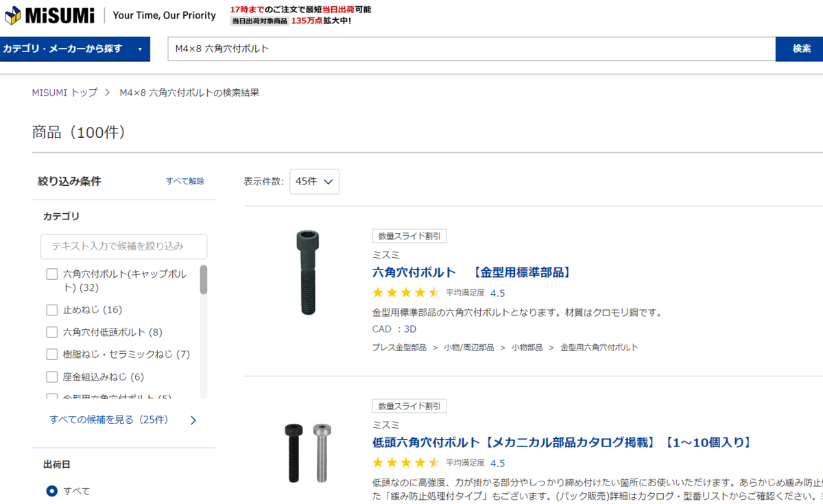Screen dimensions: 823x504
Task: Open the 表示件数 45件 dropdown
Action: (314, 182)
